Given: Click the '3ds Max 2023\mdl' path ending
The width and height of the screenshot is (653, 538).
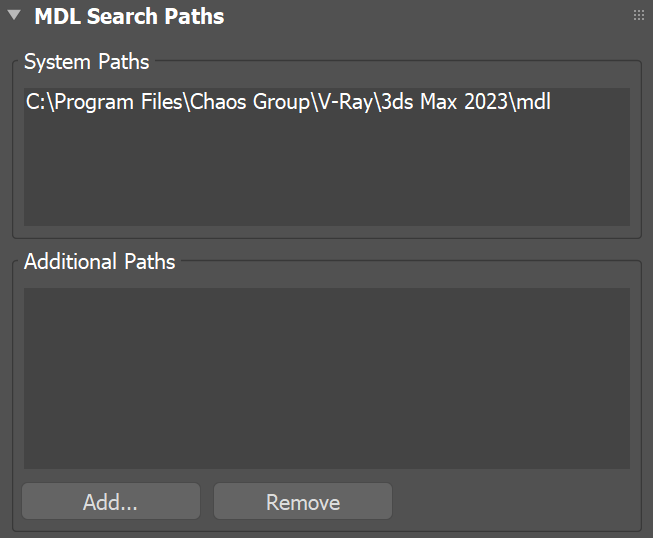Looking at the screenshot, I should [472, 102].
